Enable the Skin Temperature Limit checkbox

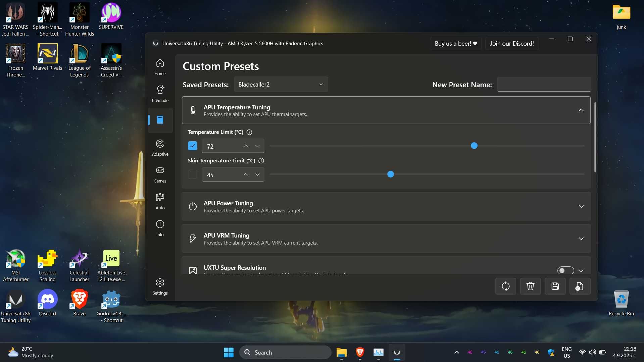pos(192,174)
